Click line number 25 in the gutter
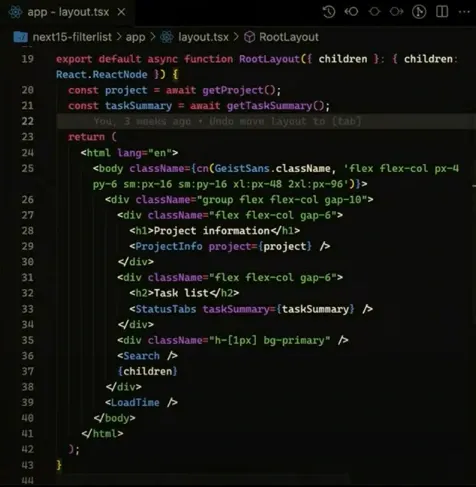This screenshot has height=487, width=476. 27,168
